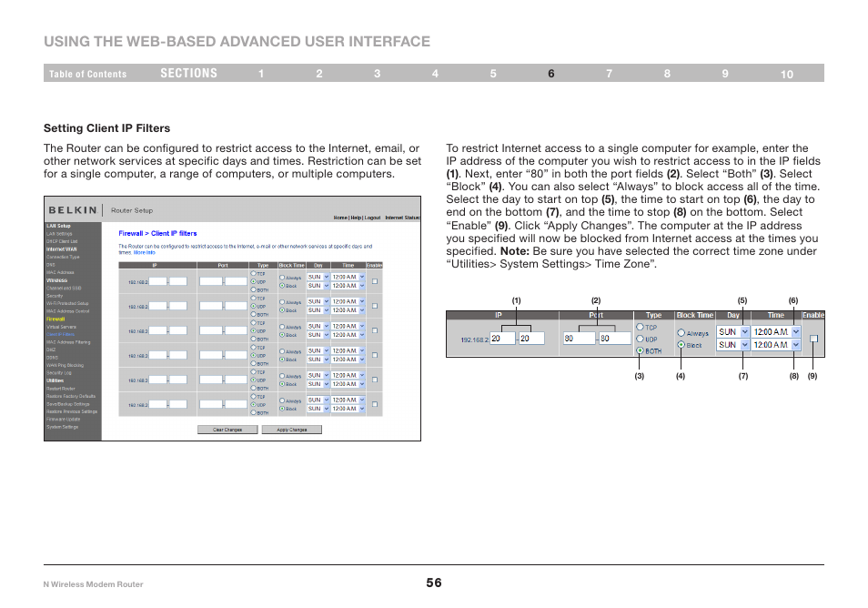Click the second IP field showing 20 in detail figure
The height and width of the screenshot is (608, 868).
(x=531, y=339)
